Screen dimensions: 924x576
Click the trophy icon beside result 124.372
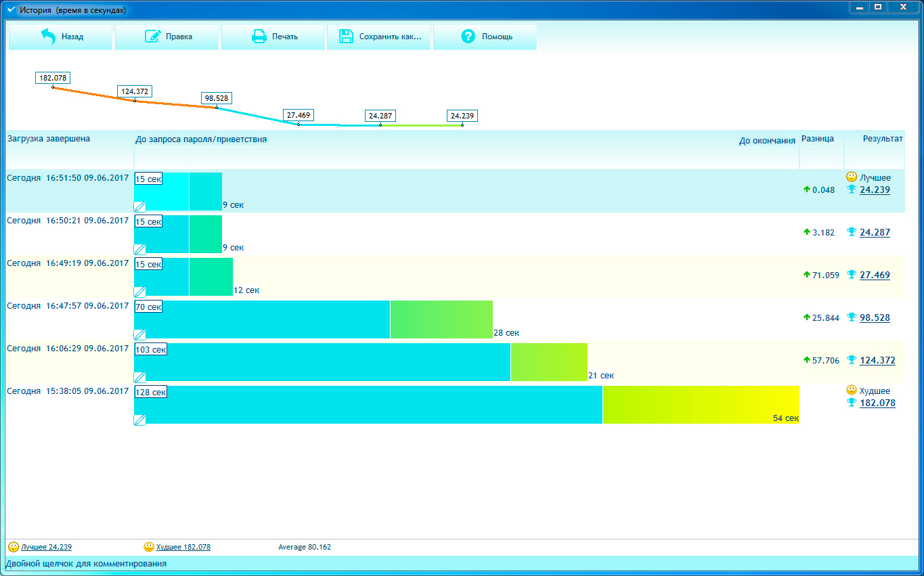click(x=852, y=360)
